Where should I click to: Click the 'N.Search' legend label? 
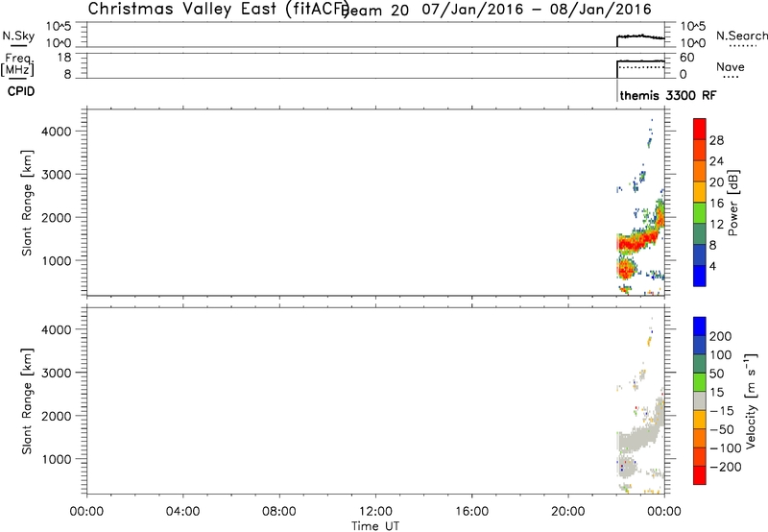741,36
